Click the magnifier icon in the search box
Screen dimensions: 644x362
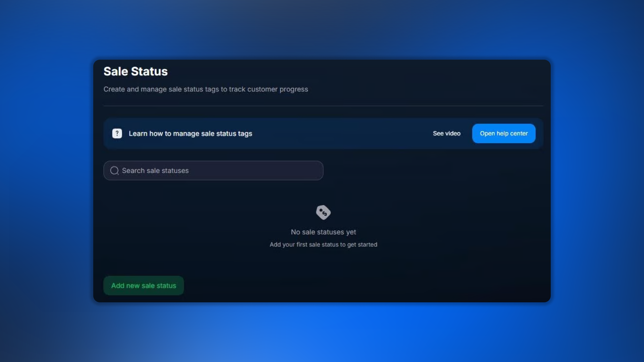pyautogui.click(x=114, y=171)
